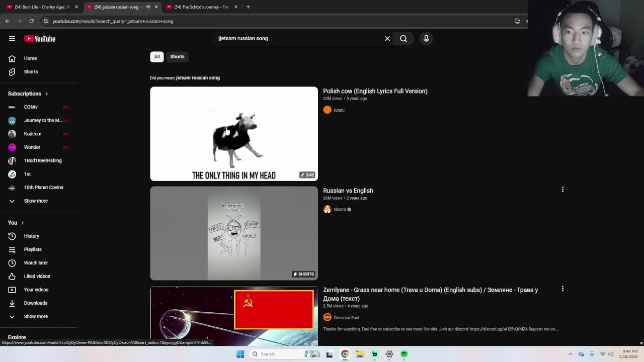This screenshot has width=644, height=362.
Task: Expand the Subscriptions section chevron
Action: point(46,94)
